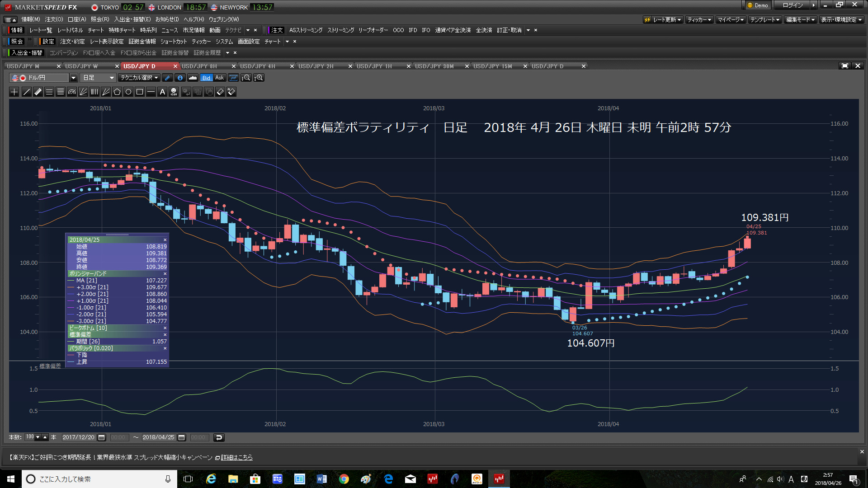Open the Windows Start menu
868x488 pixels.
click(11, 479)
